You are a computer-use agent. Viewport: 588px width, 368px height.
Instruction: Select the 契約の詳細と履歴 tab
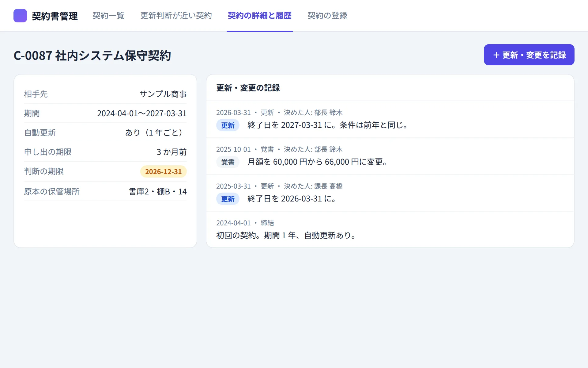pyautogui.click(x=260, y=16)
